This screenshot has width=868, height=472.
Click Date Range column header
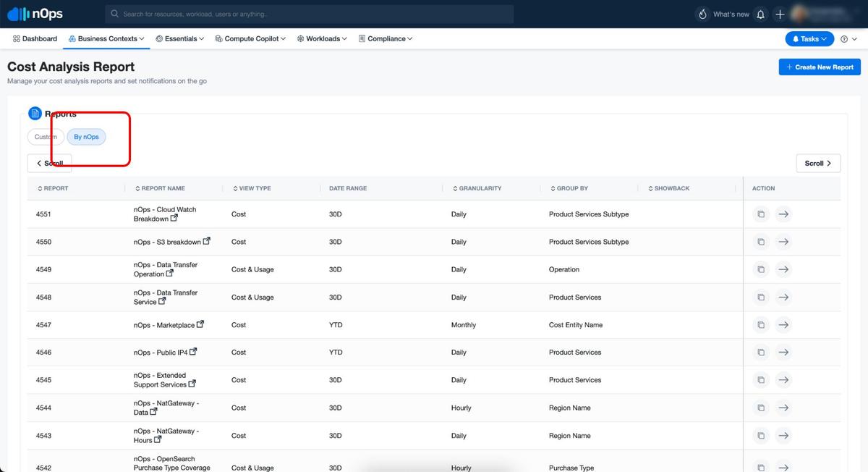click(x=348, y=188)
